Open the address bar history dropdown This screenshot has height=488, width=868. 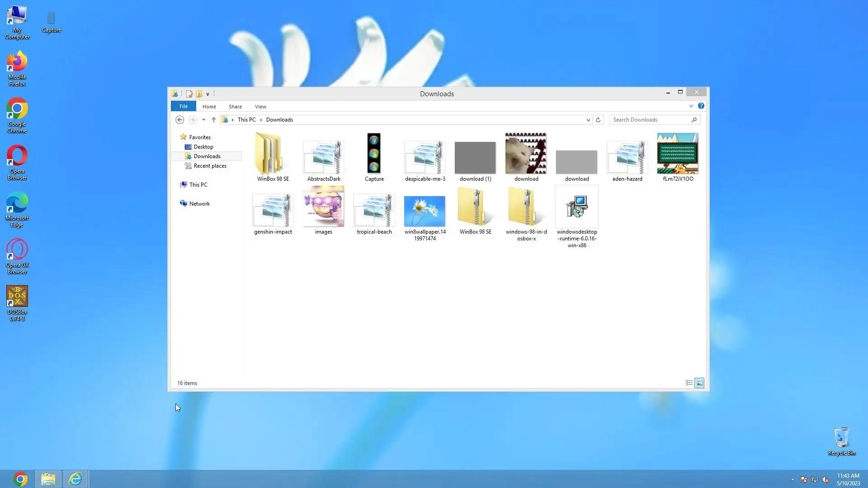(588, 120)
